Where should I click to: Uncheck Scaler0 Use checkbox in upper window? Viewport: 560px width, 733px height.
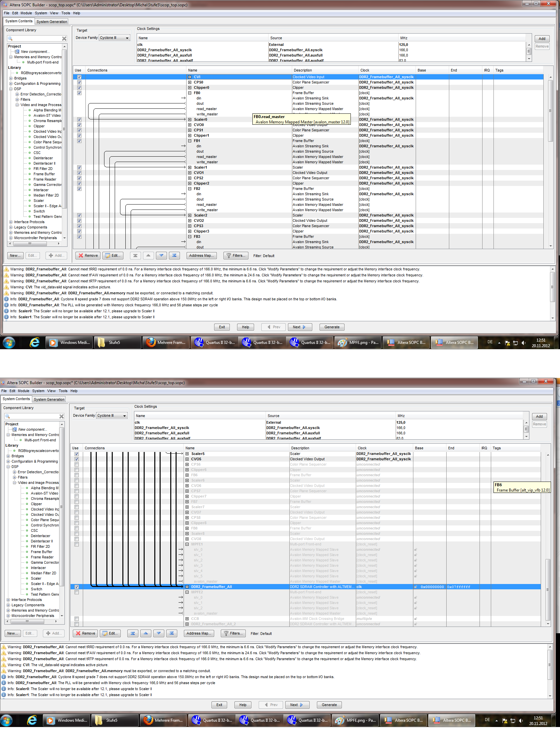(79, 120)
